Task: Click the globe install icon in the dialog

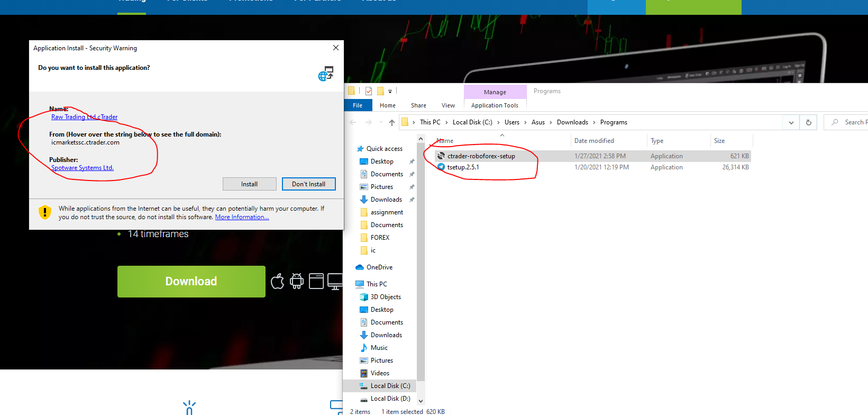Action: (x=326, y=74)
